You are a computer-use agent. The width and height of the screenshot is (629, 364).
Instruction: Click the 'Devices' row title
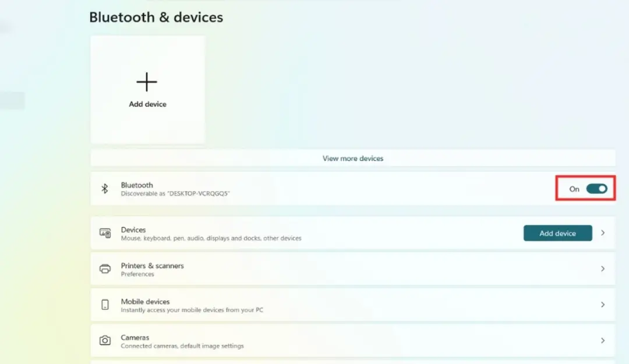[133, 229]
